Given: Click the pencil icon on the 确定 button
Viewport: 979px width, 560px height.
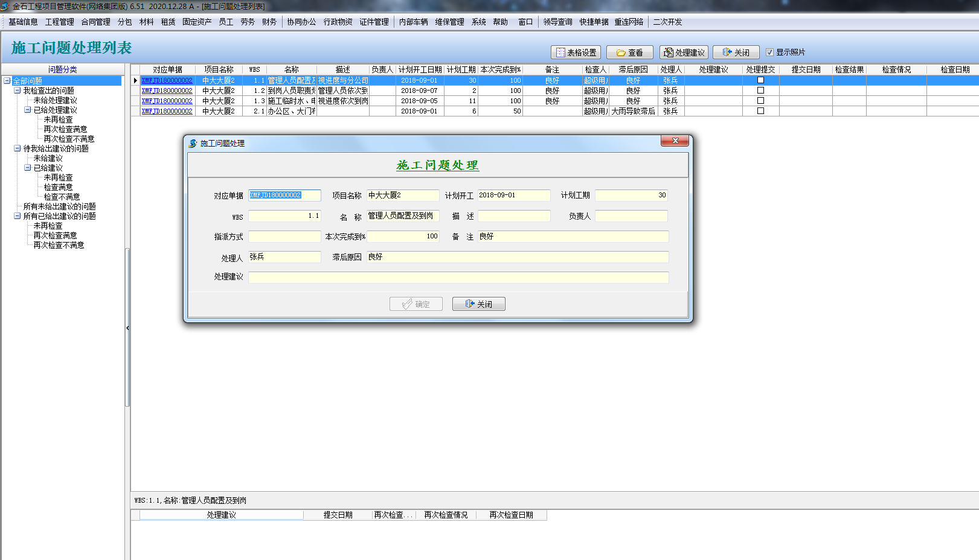Looking at the screenshot, I should tap(407, 304).
